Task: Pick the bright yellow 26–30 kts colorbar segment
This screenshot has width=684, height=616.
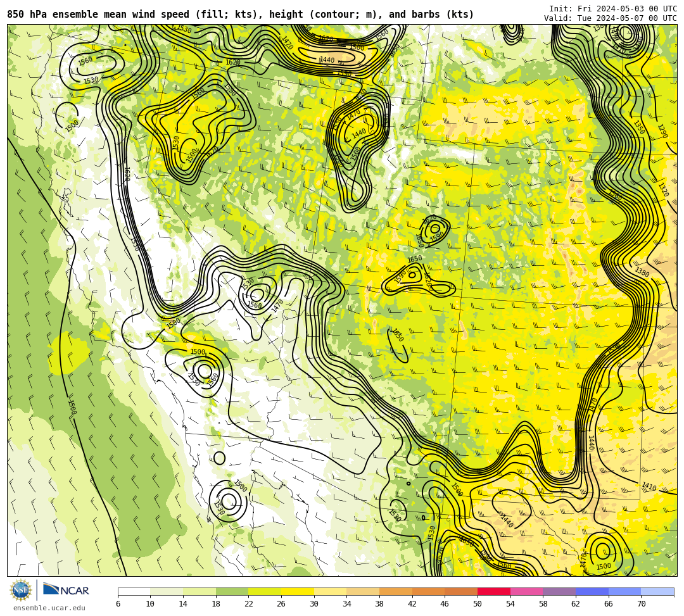Action: [298, 591]
